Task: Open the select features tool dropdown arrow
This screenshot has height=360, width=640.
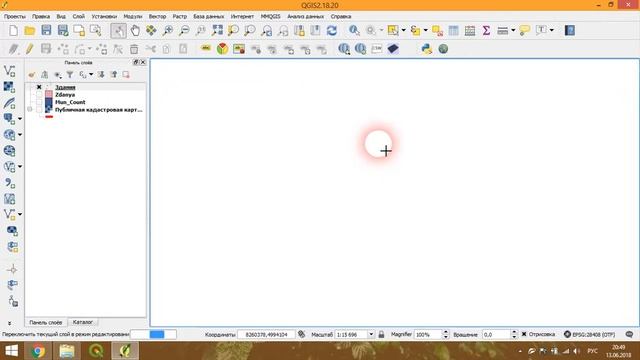Action: (x=404, y=31)
